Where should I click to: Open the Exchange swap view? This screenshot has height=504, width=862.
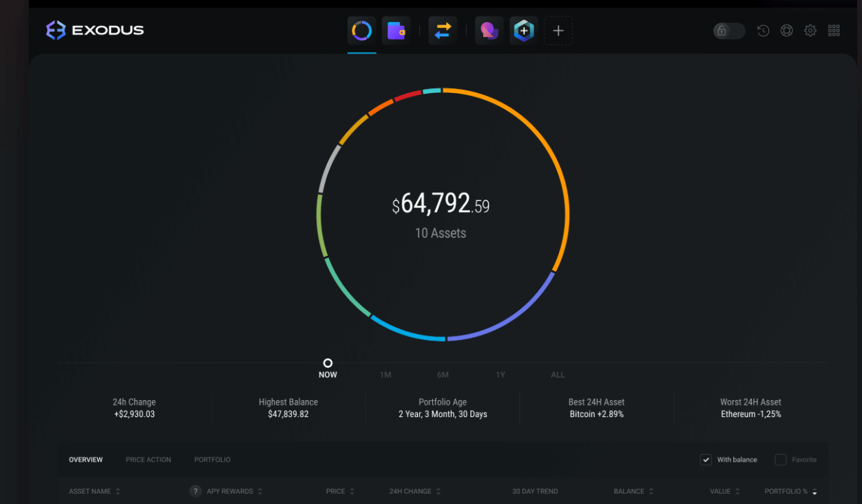pos(442,30)
